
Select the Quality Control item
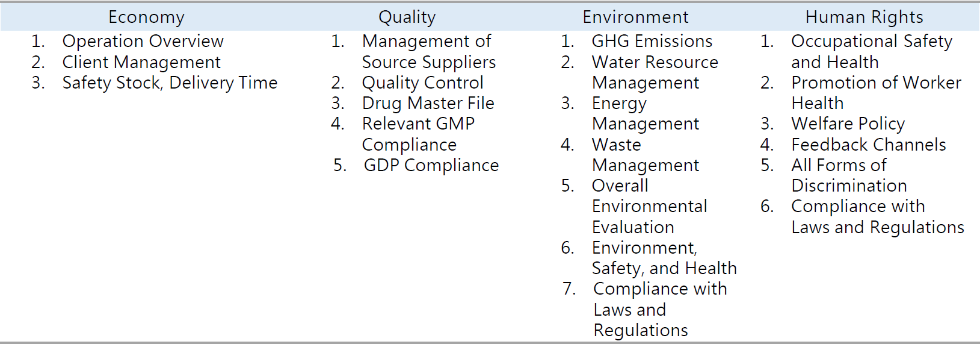pyautogui.click(x=422, y=83)
